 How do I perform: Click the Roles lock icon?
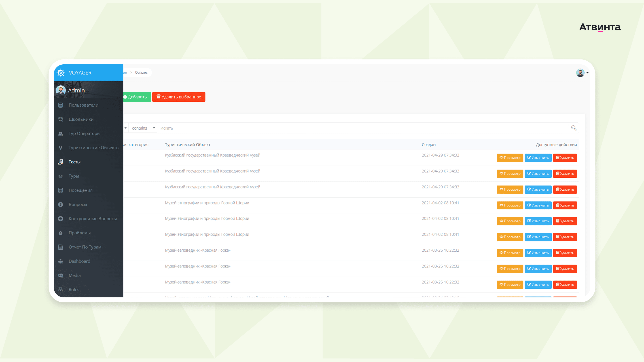tap(61, 290)
